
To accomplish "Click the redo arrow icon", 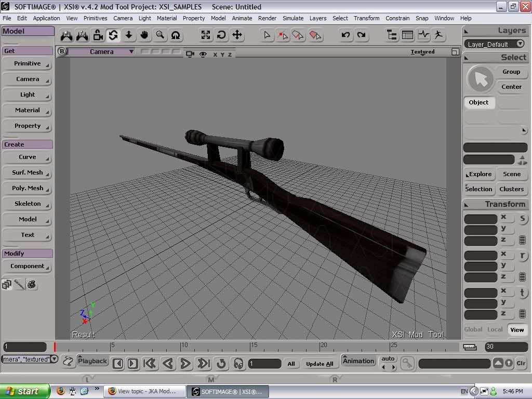I will 362,35.
